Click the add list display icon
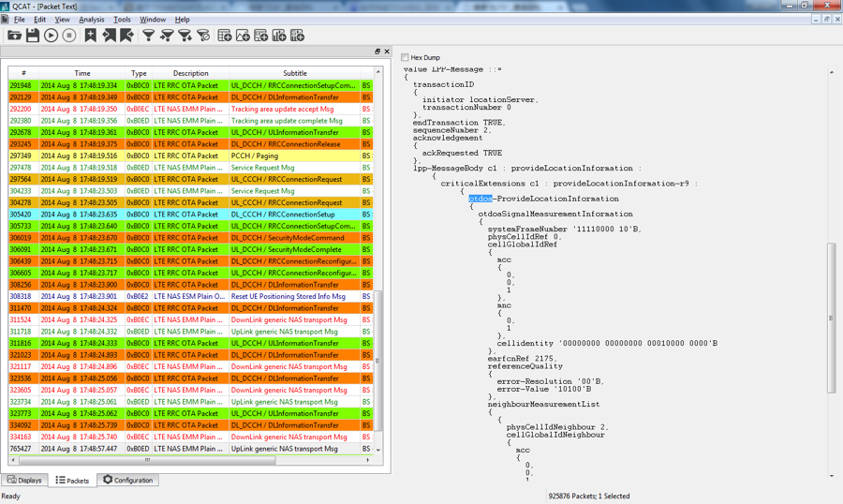843x504 pixels. point(260,36)
